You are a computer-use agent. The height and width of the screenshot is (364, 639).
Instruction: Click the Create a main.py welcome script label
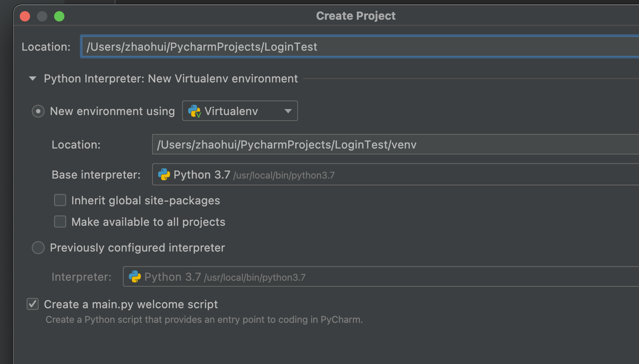click(x=131, y=304)
